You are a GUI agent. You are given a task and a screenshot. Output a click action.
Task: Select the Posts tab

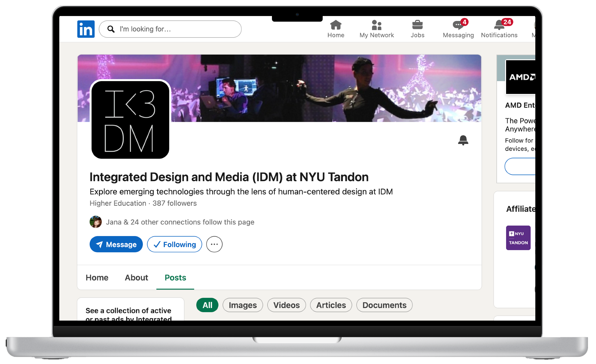175,277
